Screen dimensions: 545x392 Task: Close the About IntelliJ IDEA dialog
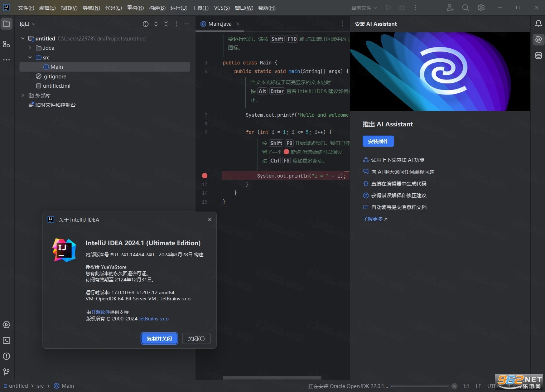click(x=210, y=219)
